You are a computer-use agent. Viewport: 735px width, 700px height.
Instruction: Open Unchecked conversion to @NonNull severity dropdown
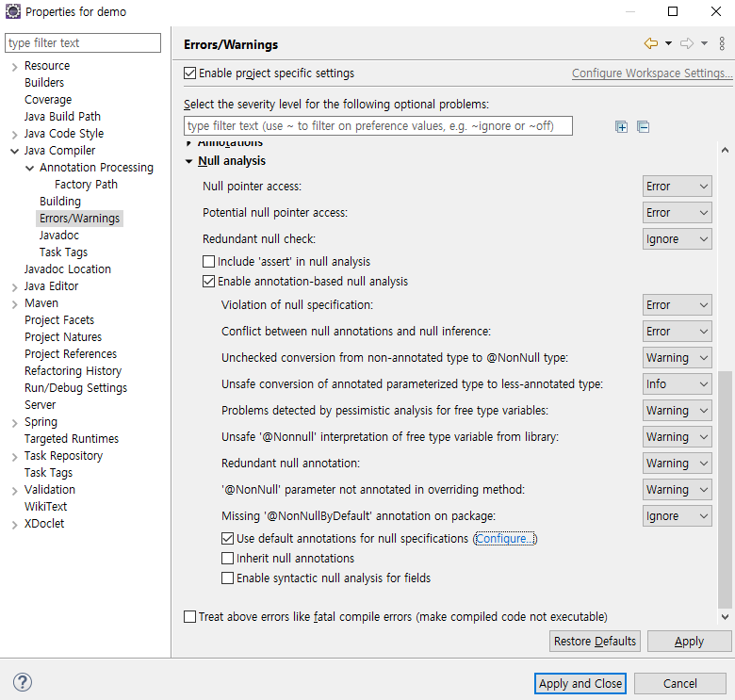[677, 357]
